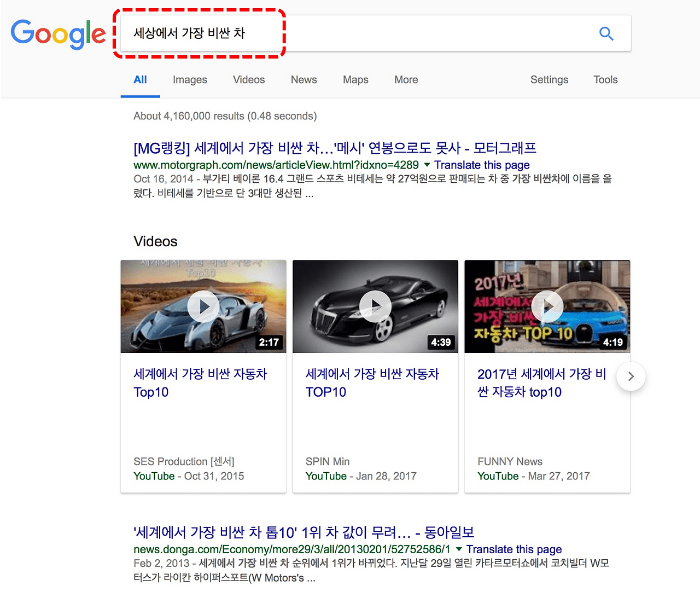Image resolution: width=700 pixels, height=609 pixels.
Task: Switch to the Videos tab
Action: pyautogui.click(x=249, y=80)
